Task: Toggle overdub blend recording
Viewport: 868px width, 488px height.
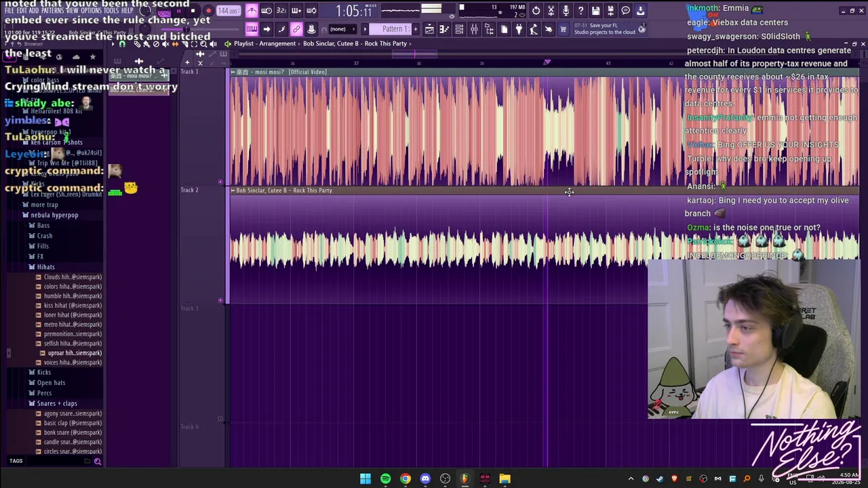Action: [x=296, y=10]
